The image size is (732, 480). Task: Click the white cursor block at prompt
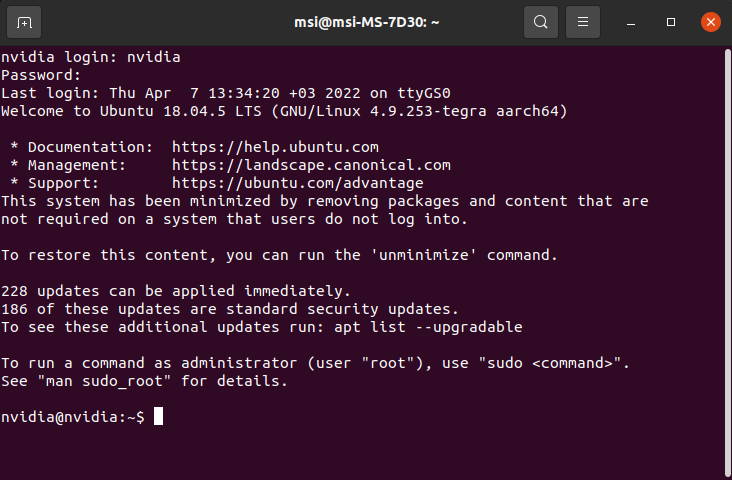click(x=159, y=416)
